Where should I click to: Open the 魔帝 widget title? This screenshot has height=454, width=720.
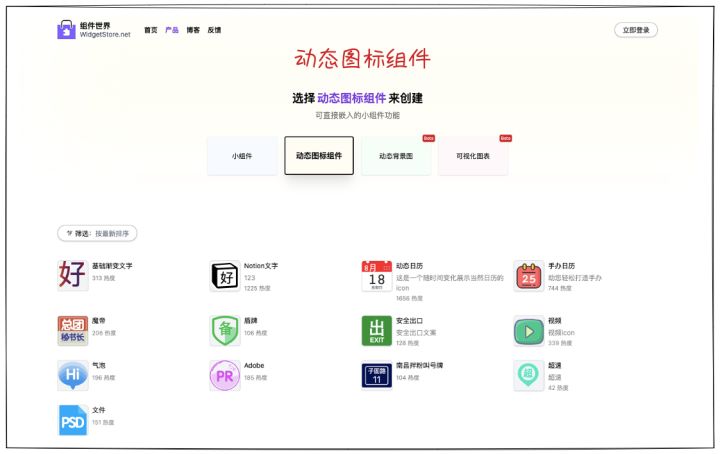coord(99,320)
